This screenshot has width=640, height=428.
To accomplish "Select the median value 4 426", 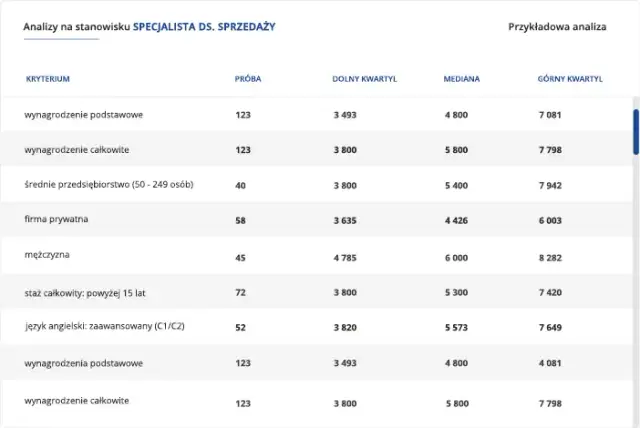I will coord(456,221).
